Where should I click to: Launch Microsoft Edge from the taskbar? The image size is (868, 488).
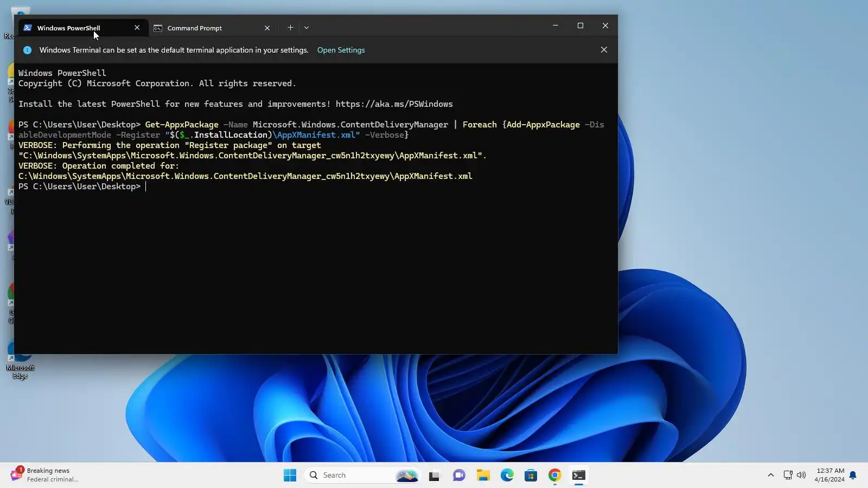tap(507, 476)
